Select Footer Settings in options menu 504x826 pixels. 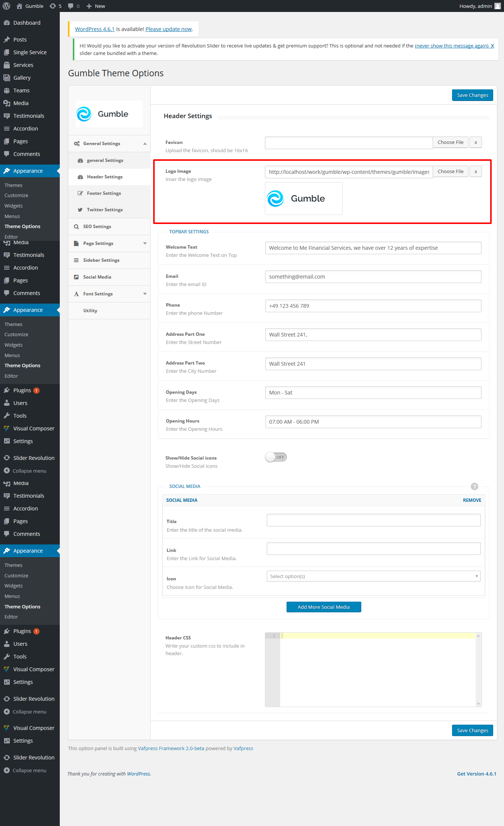tap(104, 193)
